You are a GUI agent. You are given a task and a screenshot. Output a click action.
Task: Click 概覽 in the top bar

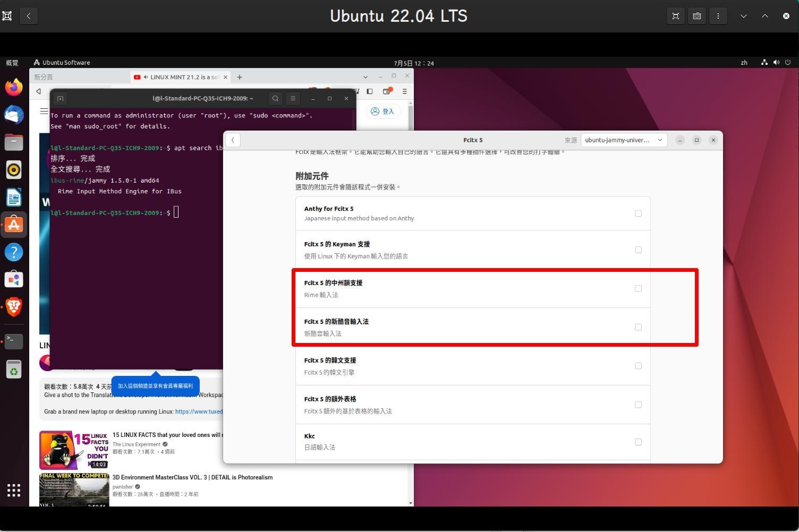(12, 63)
